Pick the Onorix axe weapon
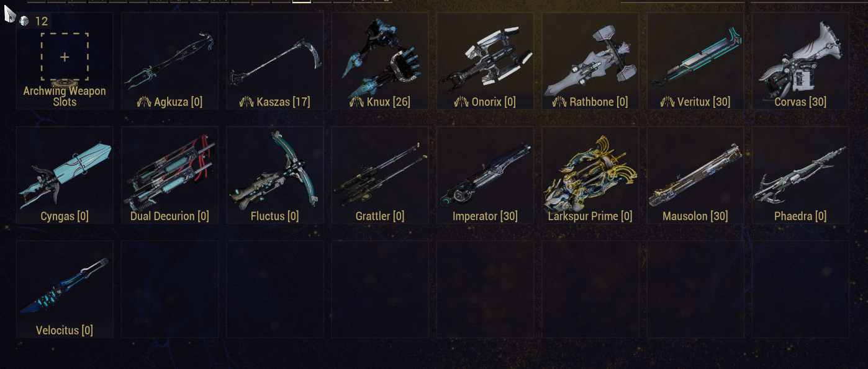This screenshot has height=369, width=868. pyautogui.click(x=485, y=61)
